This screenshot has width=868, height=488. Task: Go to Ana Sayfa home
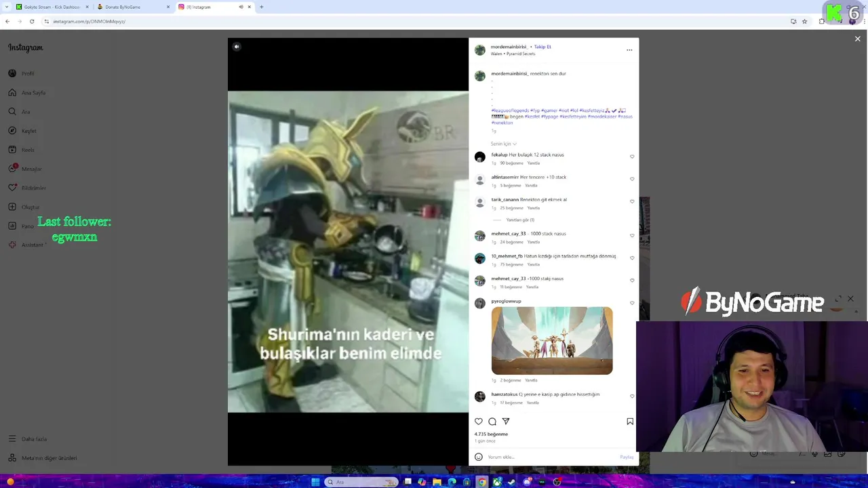point(27,92)
